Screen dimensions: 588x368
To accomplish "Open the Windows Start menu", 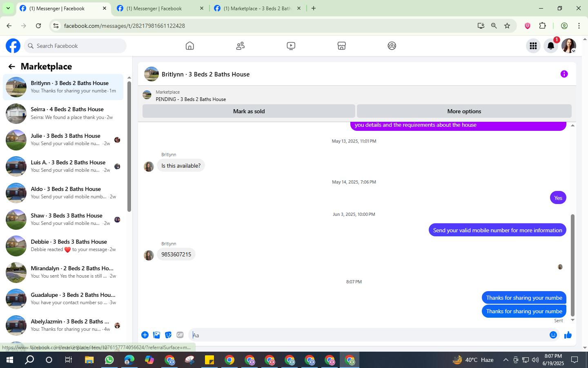I will (x=10, y=360).
